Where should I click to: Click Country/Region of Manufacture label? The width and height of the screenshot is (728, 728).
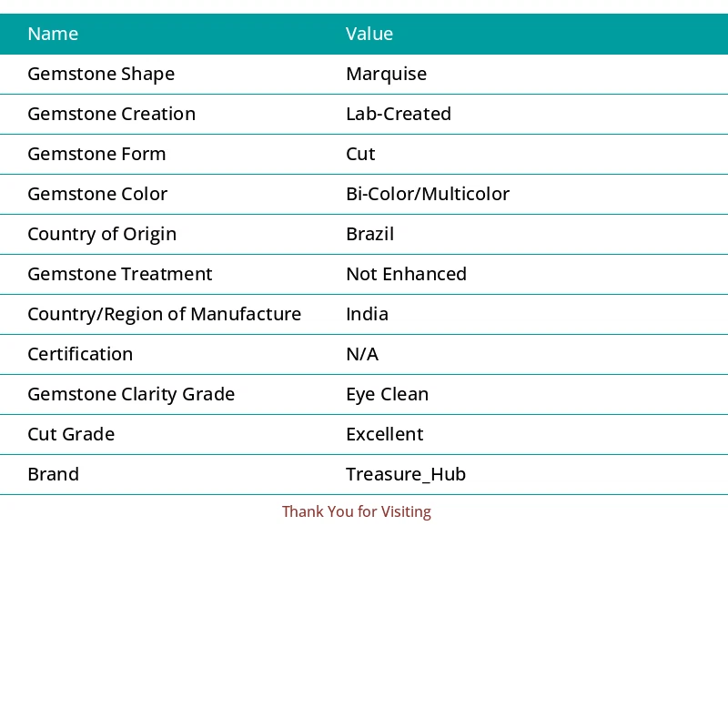(x=164, y=314)
